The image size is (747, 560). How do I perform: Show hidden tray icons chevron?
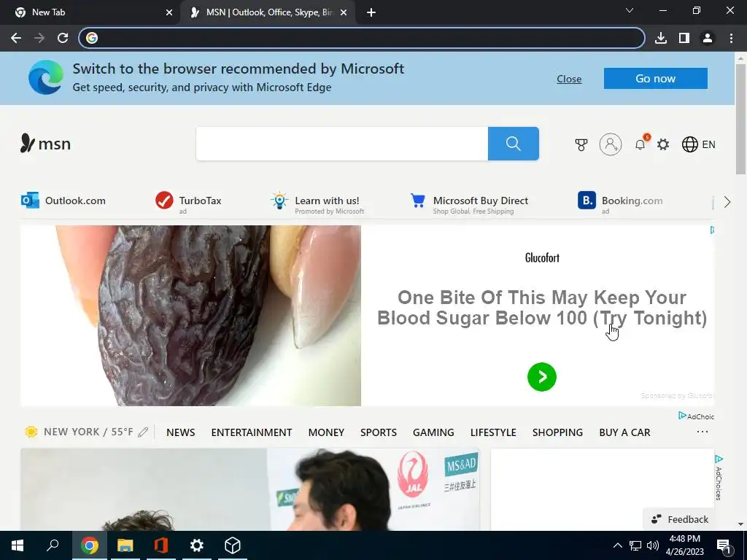(617, 545)
